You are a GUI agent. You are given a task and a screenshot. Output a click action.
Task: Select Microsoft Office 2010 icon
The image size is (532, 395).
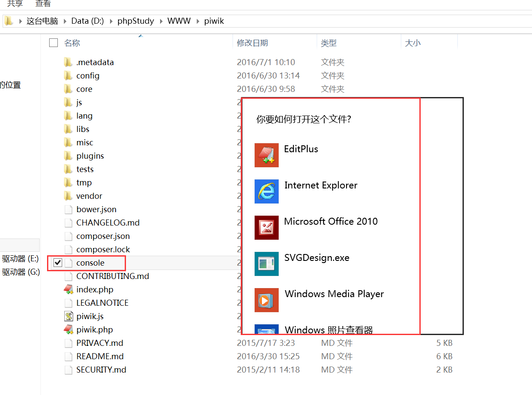click(x=266, y=228)
